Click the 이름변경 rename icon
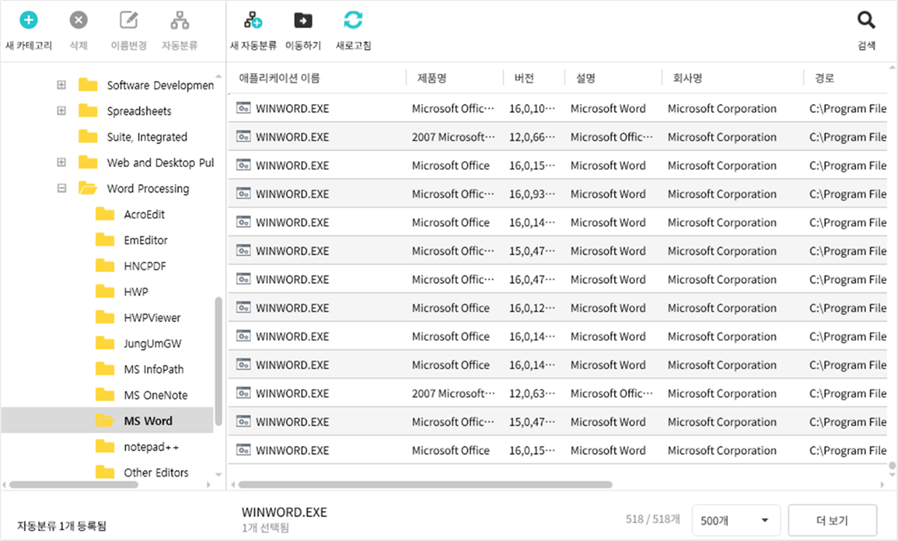898x541 pixels. pos(128,20)
